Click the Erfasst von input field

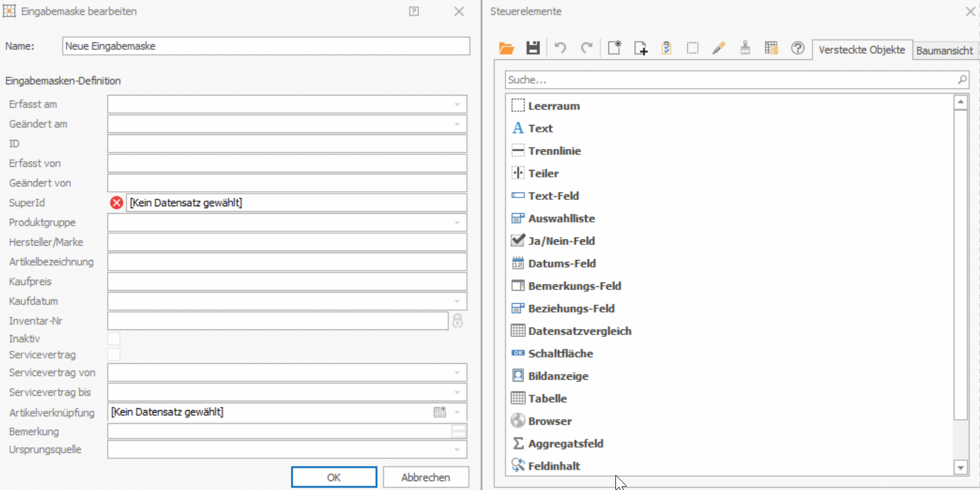point(287,163)
